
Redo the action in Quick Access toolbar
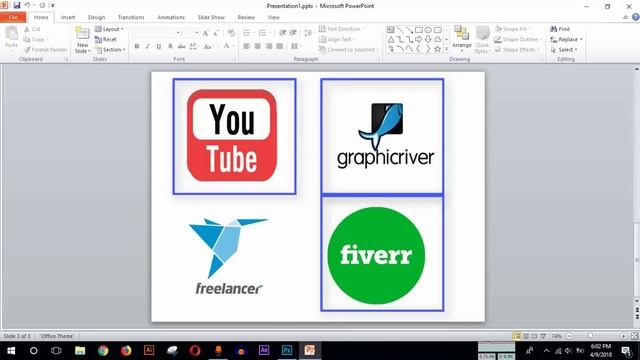[x=42, y=5]
